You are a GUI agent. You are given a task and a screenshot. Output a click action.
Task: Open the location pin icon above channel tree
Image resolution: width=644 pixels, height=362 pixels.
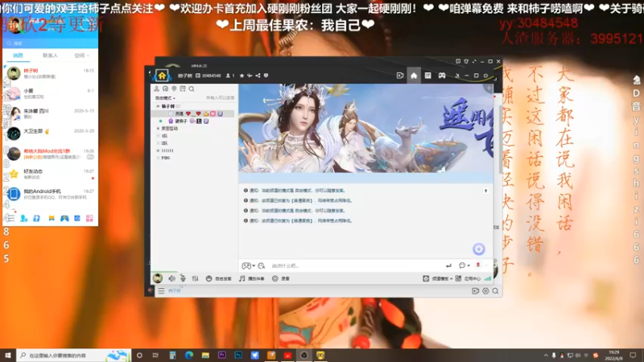[x=174, y=88]
